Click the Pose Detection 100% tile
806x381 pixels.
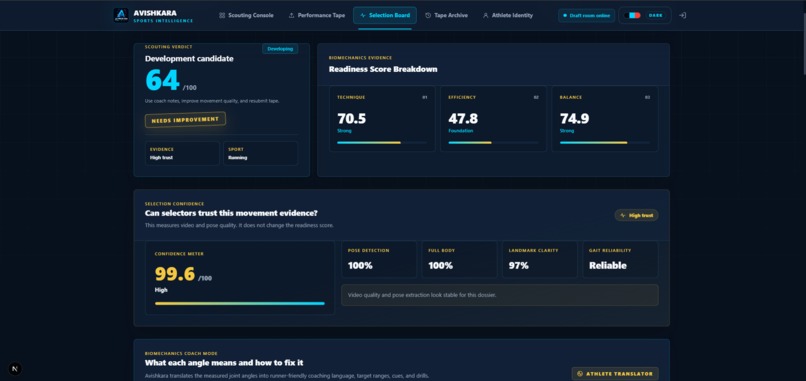point(379,260)
